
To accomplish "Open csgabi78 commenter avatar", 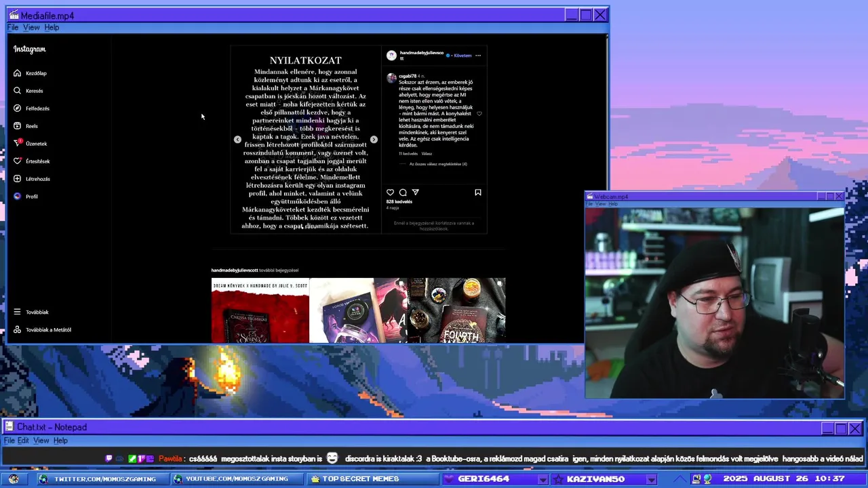I will (x=391, y=78).
